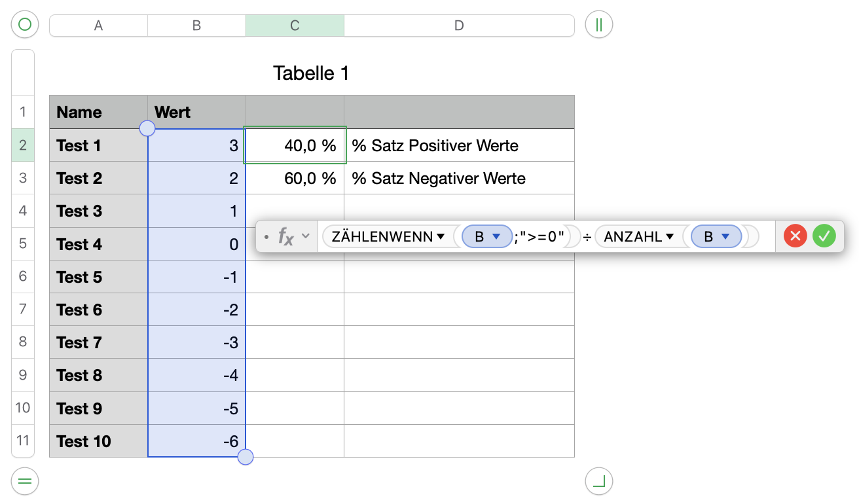Click the green checkmark to accept formula
Screen dimensions: 859x504
[824, 236]
